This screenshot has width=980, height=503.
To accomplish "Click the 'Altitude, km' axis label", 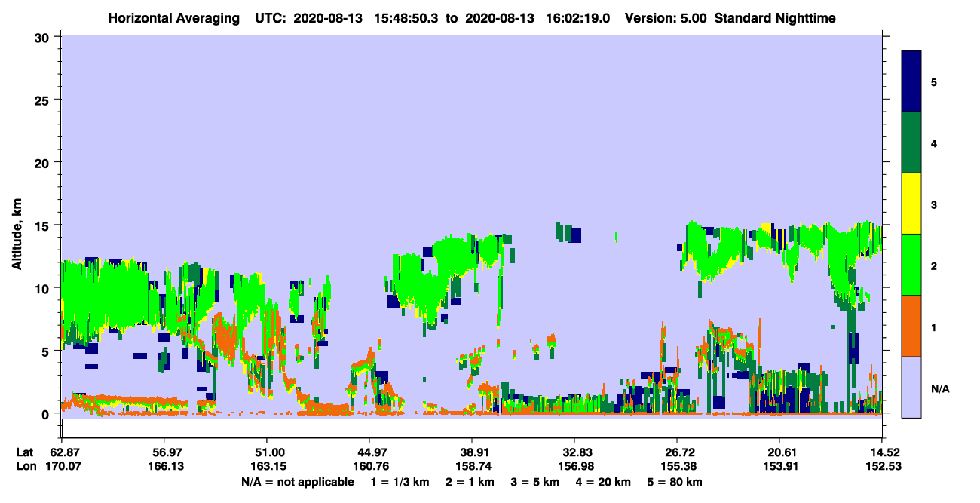I will click(16, 234).
